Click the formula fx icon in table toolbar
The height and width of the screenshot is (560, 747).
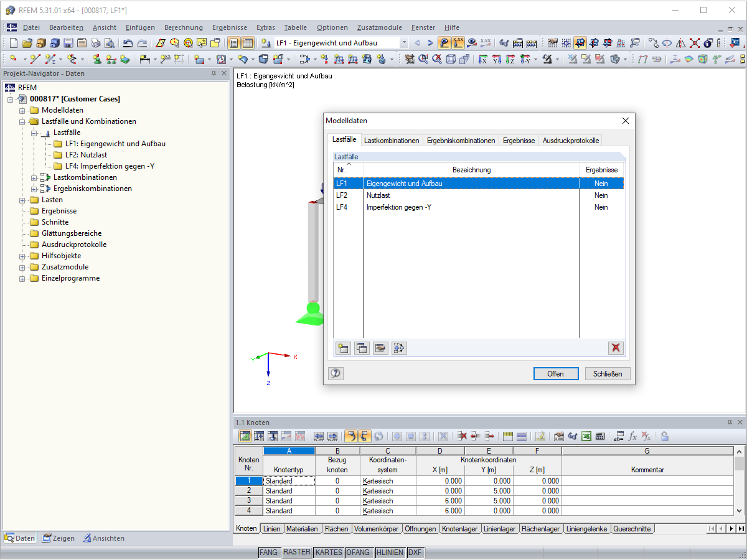point(632,436)
